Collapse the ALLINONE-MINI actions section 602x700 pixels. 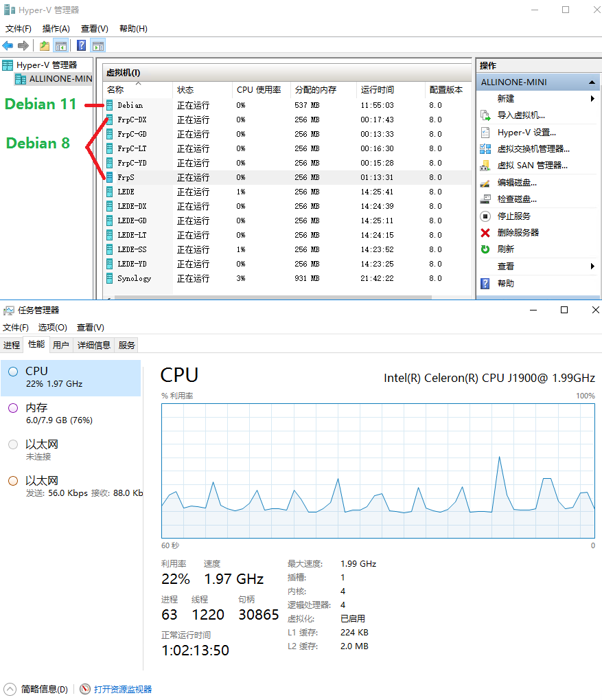(x=592, y=82)
